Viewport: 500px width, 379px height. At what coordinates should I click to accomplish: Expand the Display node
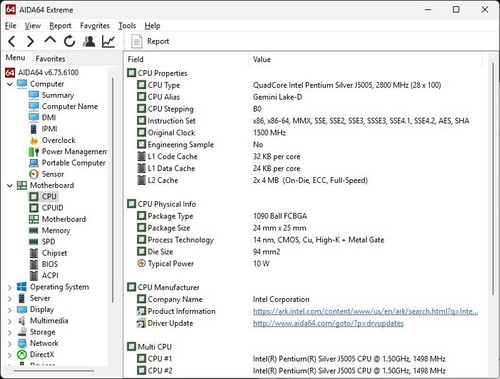(x=10, y=310)
